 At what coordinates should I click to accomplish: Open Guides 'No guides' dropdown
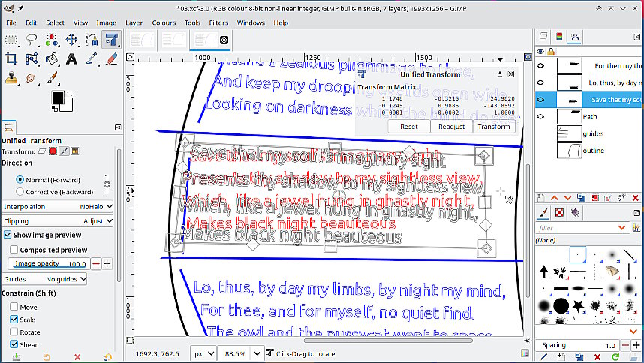(45, 279)
